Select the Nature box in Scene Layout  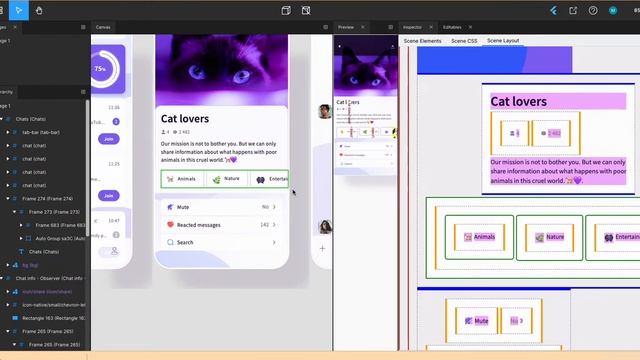pyautogui.click(x=549, y=237)
